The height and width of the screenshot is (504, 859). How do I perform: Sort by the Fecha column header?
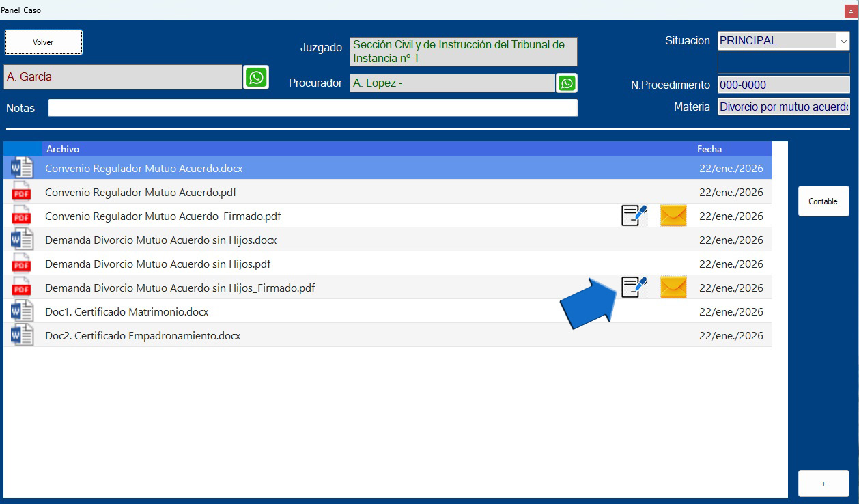coord(709,149)
